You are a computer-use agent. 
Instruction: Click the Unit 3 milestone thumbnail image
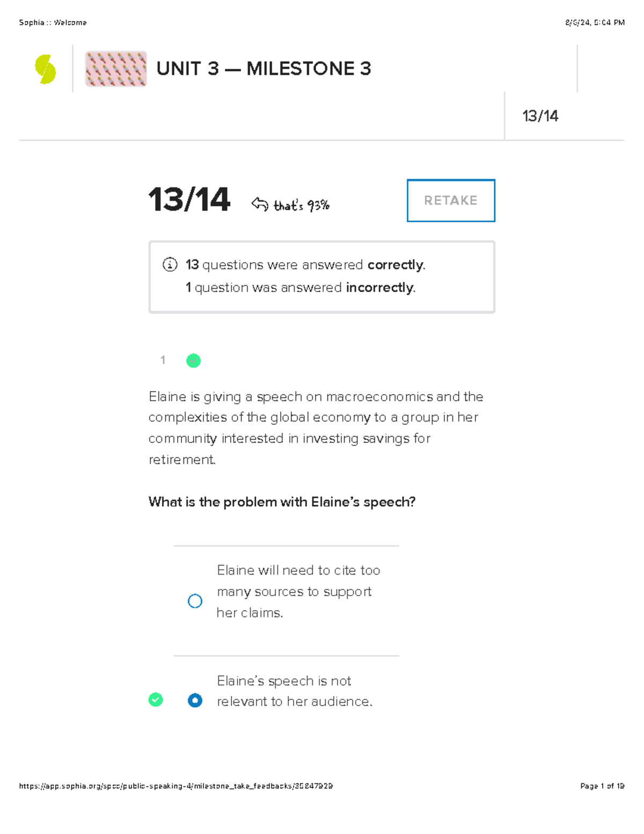pyautogui.click(x=116, y=69)
